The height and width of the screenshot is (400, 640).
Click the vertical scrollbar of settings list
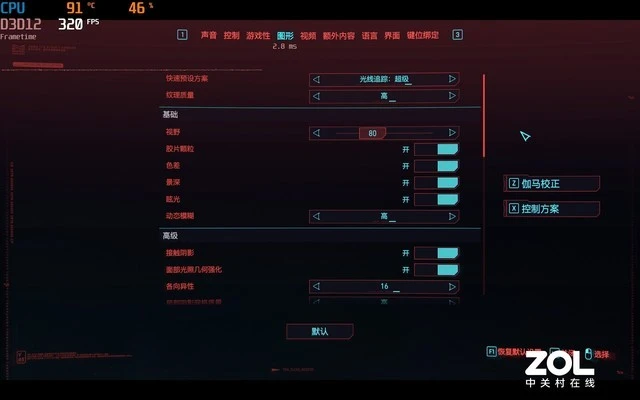point(484,184)
